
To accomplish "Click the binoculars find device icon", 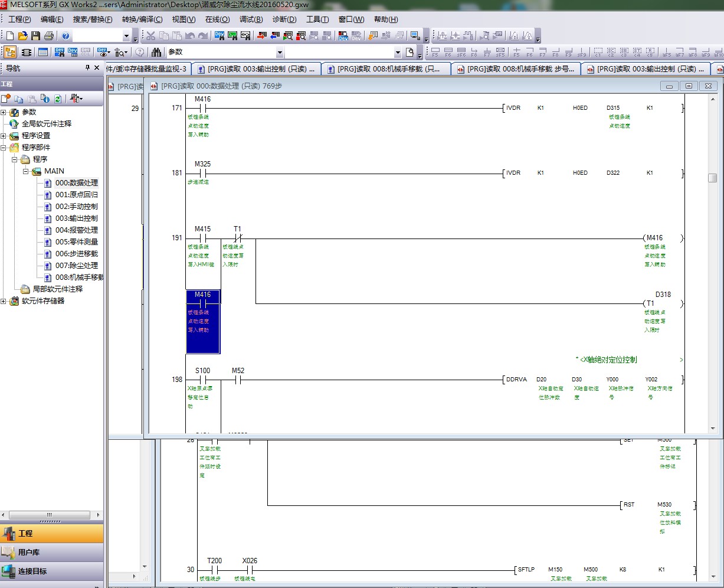I will tap(156, 52).
